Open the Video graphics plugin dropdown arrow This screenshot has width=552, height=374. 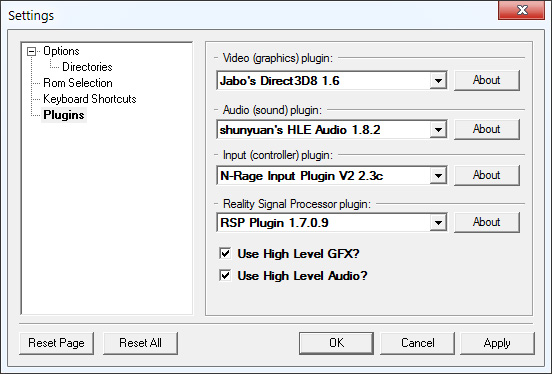pyautogui.click(x=438, y=81)
